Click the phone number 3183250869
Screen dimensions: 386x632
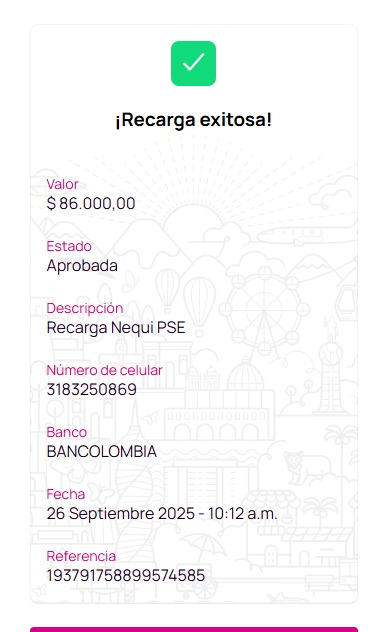pyautogui.click(x=91, y=389)
